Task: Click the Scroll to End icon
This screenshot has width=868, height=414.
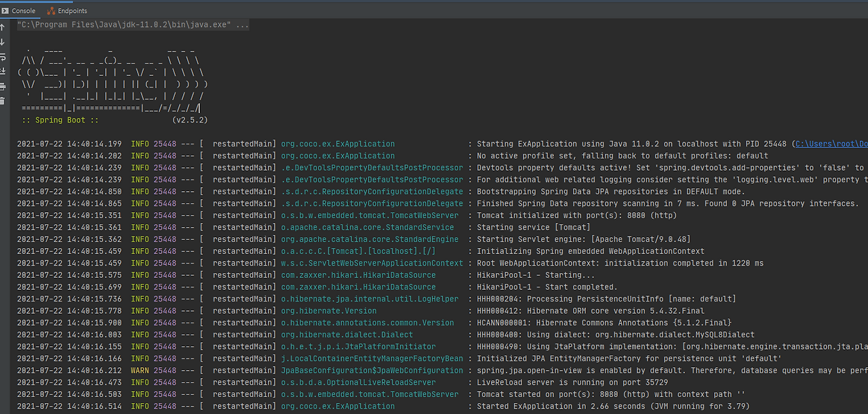Action: point(3,71)
